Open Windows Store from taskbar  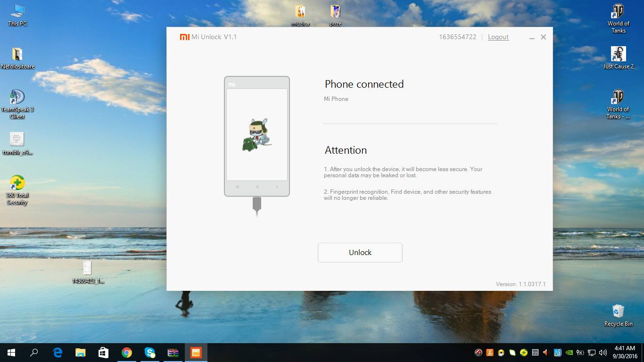point(103,353)
